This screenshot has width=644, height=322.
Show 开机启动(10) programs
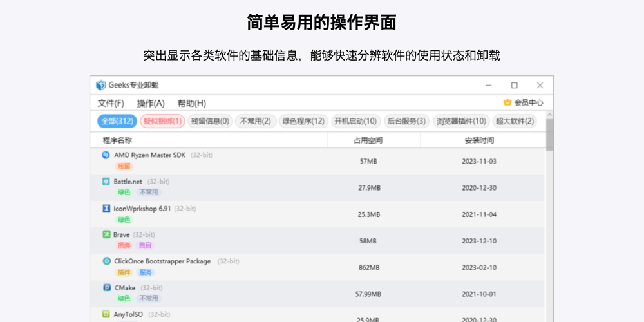(x=355, y=121)
